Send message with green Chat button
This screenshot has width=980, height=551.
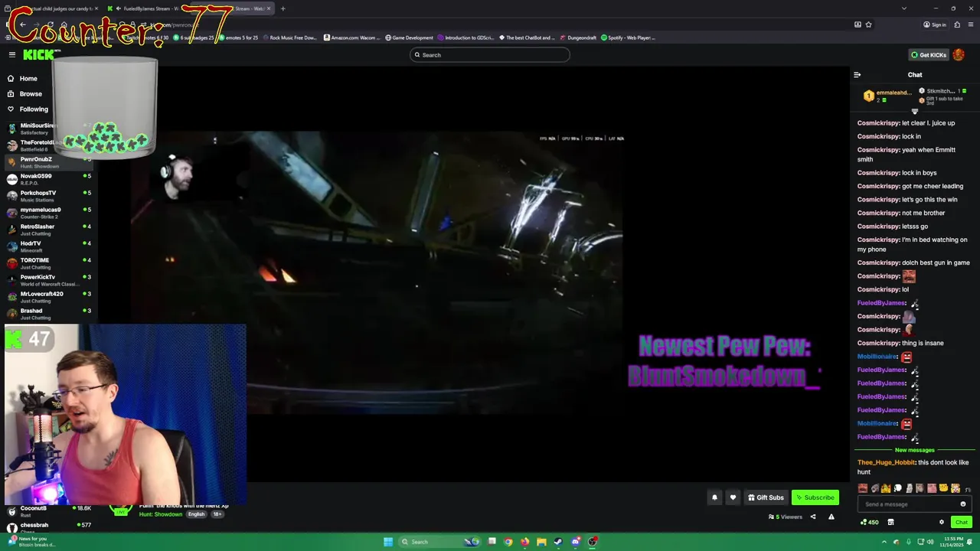pyautogui.click(x=962, y=522)
